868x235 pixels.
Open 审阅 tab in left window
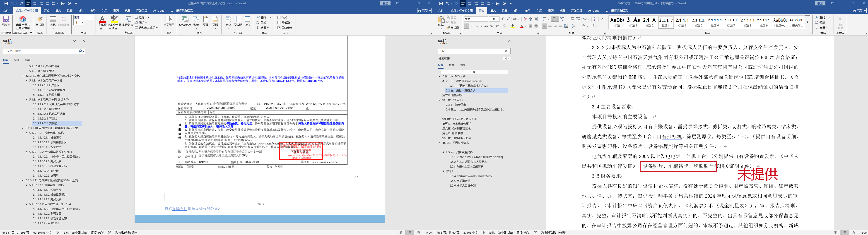pyautogui.click(x=116, y=10)
